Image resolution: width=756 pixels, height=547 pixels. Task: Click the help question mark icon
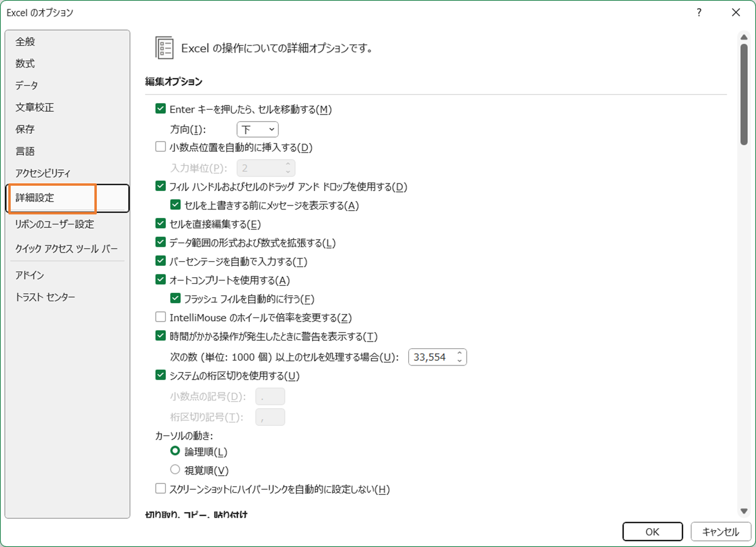pos(699,13)
